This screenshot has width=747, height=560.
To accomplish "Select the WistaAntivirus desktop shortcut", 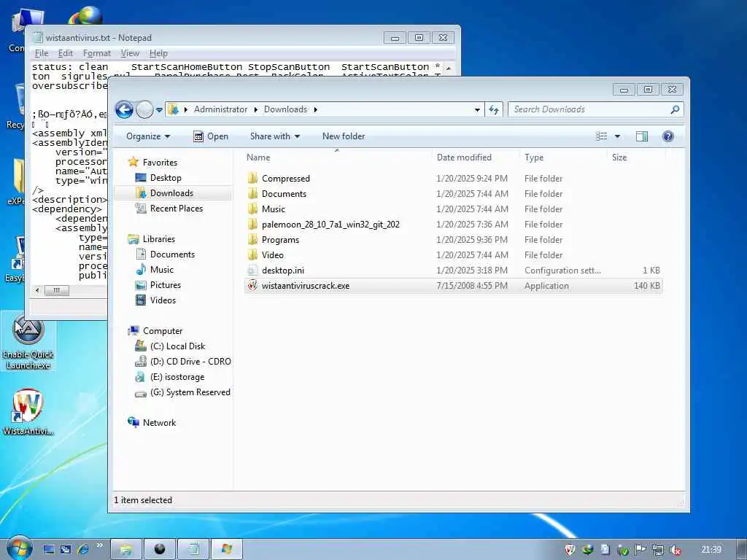I will click(x=28, y=413).
